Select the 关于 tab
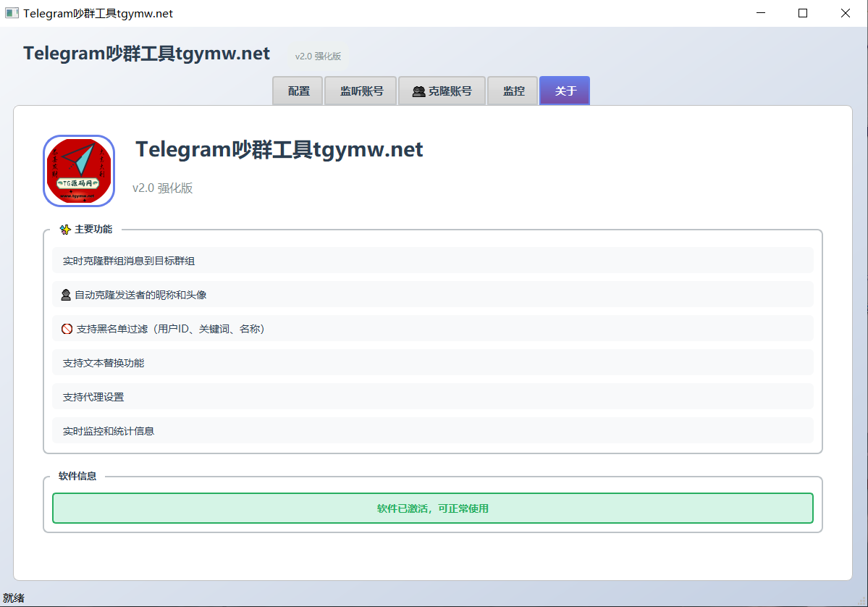This screenshot has height=607, width=868. (x=565, y=91)
